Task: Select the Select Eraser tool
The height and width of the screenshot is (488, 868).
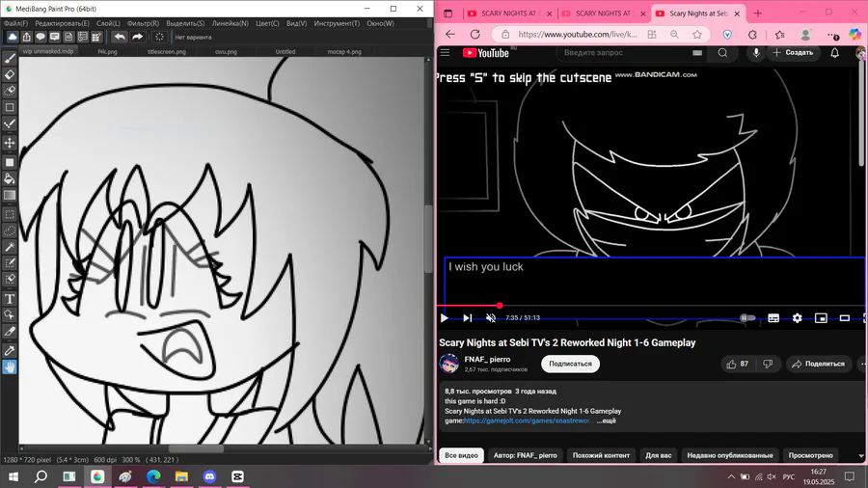Action: point(10,280)
